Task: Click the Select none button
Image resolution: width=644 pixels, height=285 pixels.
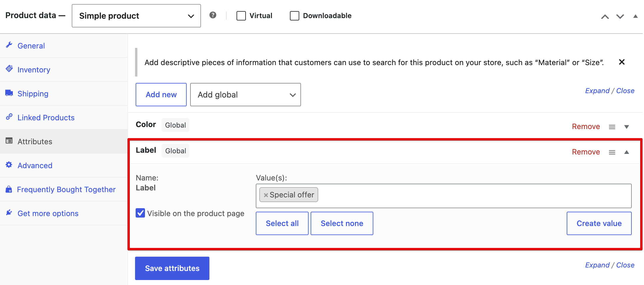Action: 342,223
